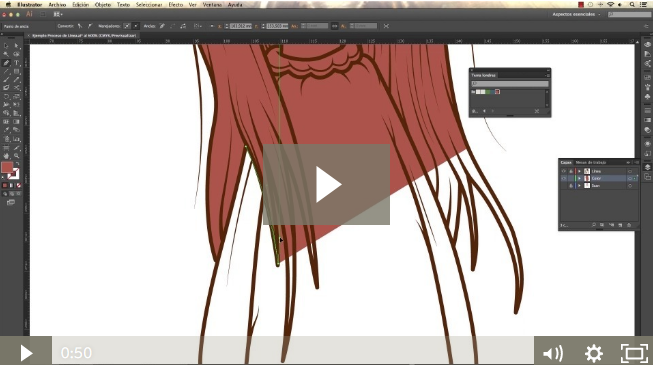Open the arrange documents dropdown
The image size is (653, 365).
(x=58, y=14)
